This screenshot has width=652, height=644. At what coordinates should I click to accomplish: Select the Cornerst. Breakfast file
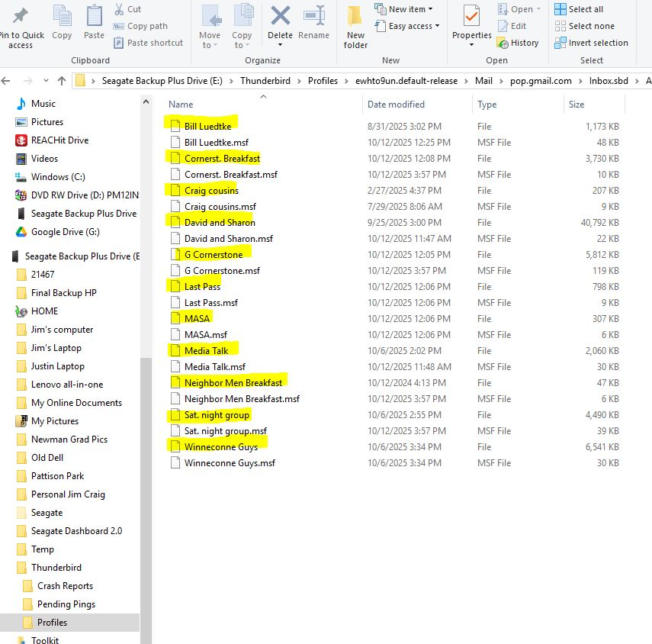222,159
